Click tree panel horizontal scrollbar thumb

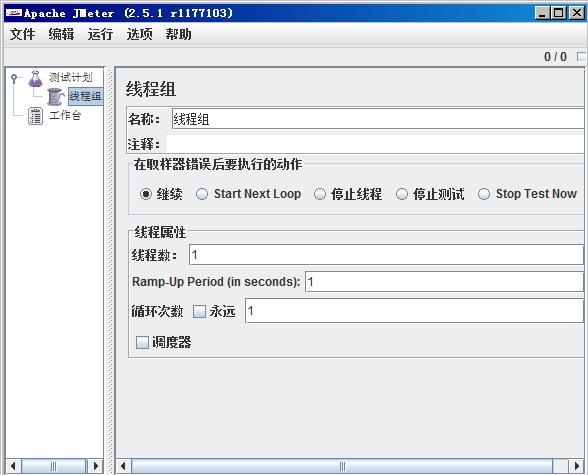click(54, 466)
